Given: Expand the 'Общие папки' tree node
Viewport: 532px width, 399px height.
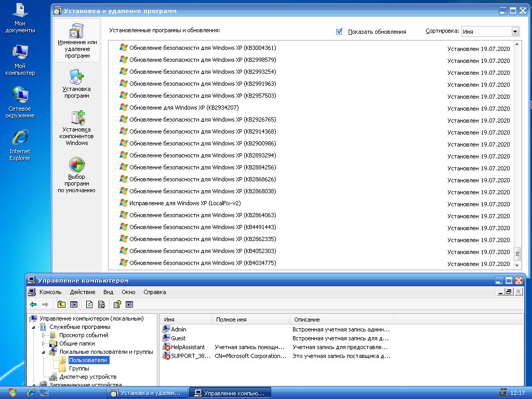Looking at the screenshot, I should [x=43, y=343].
